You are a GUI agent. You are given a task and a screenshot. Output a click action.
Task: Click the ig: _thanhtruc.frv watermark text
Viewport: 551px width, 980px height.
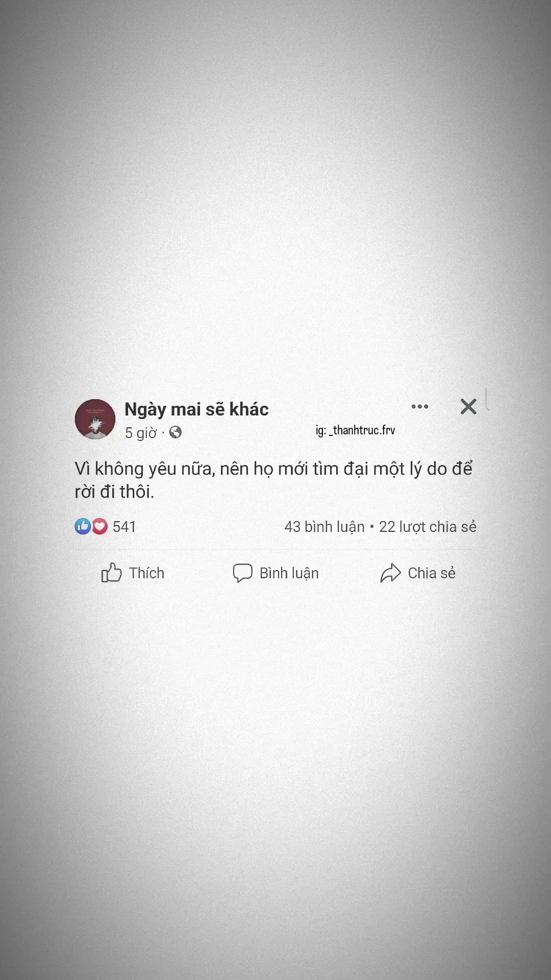[355, 430]
